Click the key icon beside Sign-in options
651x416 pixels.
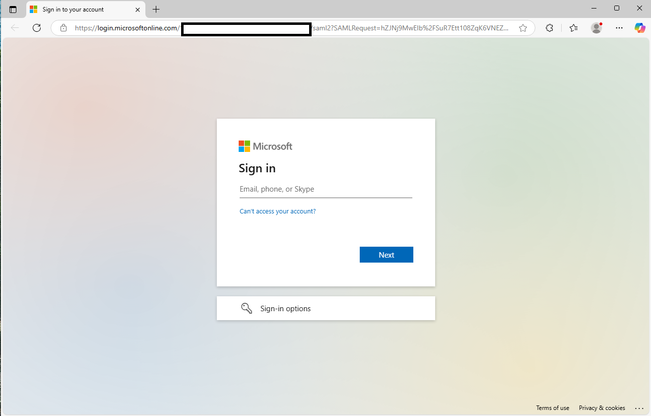click(246, 308)
